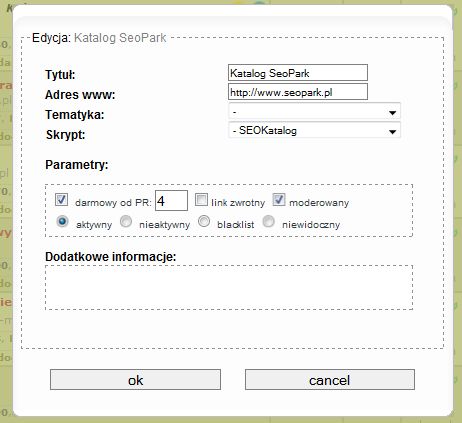Click the Adres www URL field
The width and height of the screenshot is (462, 423).
pyautogui.click(x=298, y=92)
